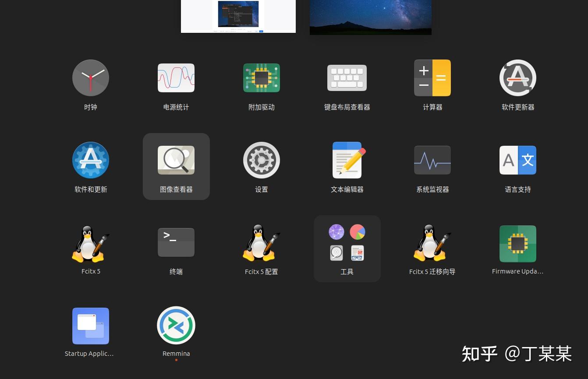Screen dimensions: 588x379
Task: Open Fcitx 5 配置 configuration
Action: click(262, 243)
